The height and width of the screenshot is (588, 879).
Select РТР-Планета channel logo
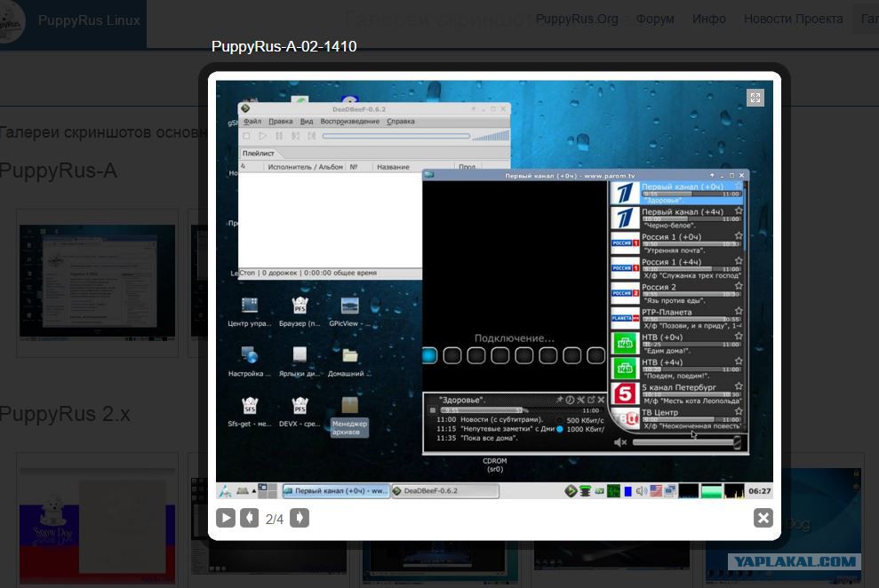coord(625,318)
